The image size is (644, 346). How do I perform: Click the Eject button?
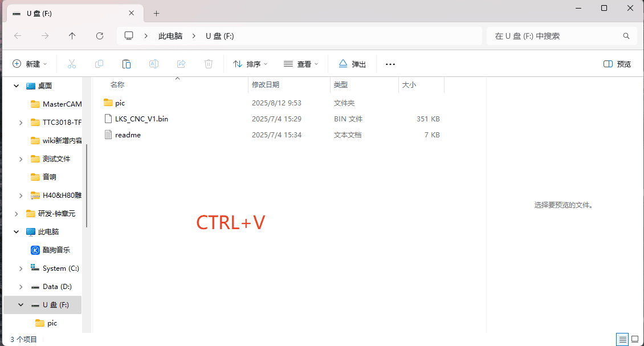tap(352, 64)
